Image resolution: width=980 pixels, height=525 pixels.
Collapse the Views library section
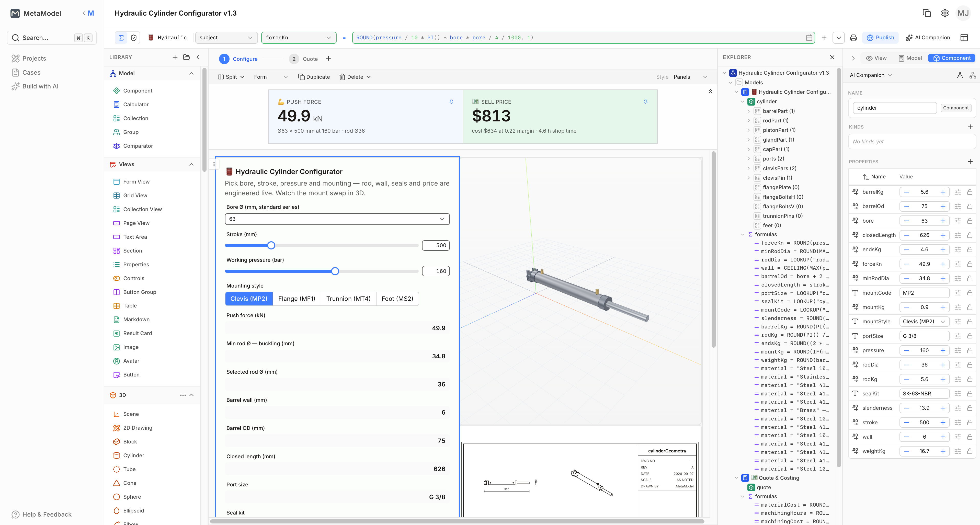(x=191, y=164)
